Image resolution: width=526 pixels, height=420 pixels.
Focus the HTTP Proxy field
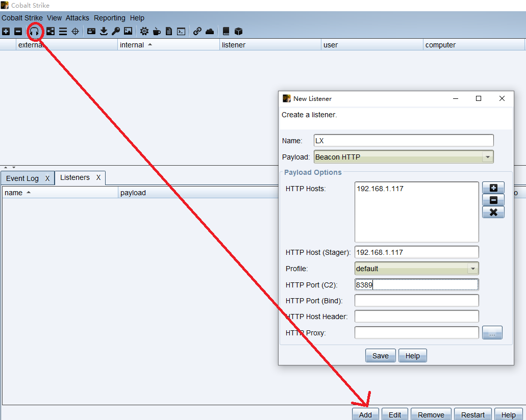[417, 332]
